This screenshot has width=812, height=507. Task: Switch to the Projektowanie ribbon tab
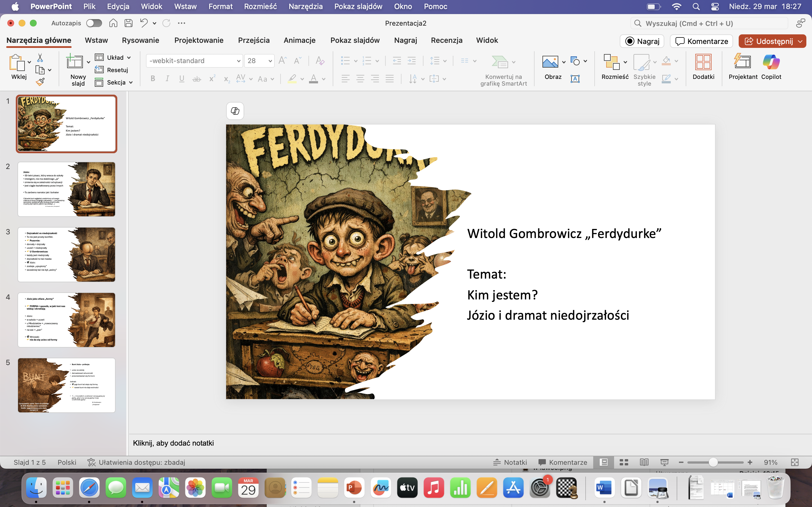click(x=199, y=41)
